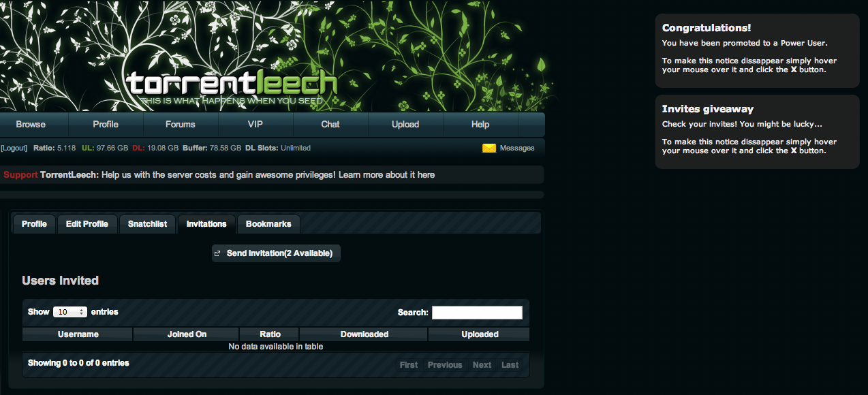Click the Next pagination button
The image size is (868, 395).
pos(482,365)
